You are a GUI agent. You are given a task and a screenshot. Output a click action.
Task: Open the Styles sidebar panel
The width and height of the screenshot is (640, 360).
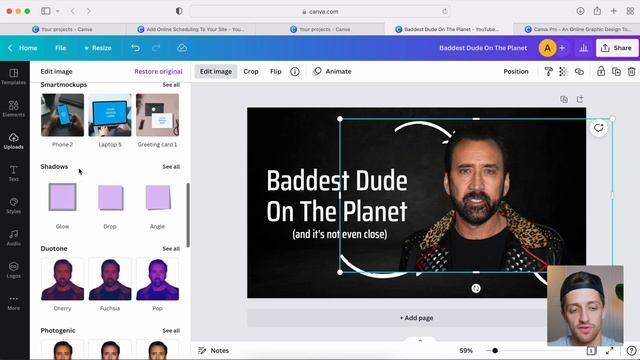[x=13, y=205]
